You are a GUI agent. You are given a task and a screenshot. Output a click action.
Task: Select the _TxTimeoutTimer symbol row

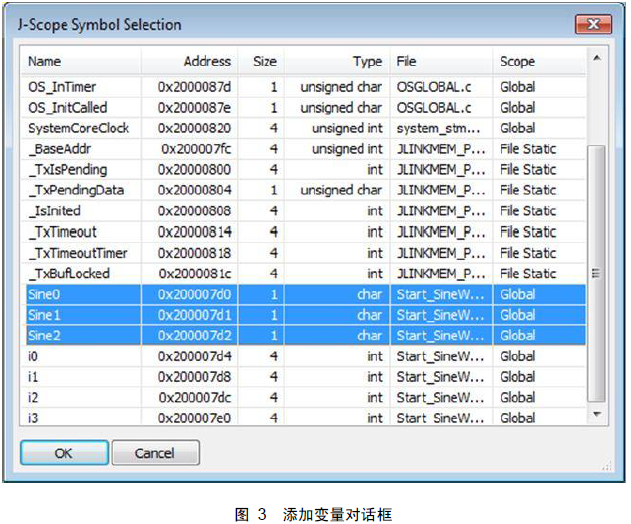tap(303, 253)
